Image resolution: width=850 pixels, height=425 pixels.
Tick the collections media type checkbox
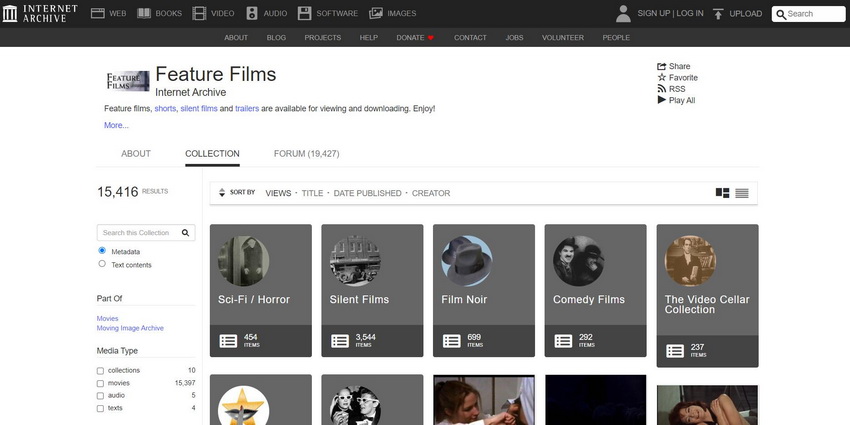coord(100,371)
